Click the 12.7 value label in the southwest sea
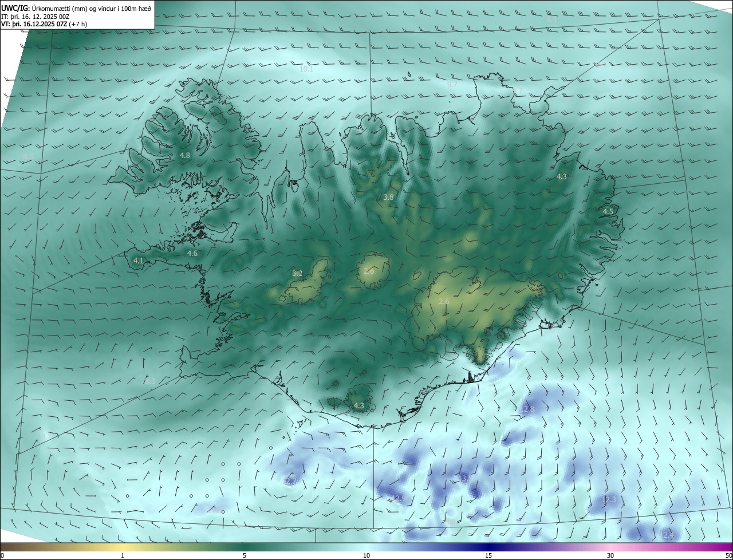733x560 pixels. tap(290, 482)
